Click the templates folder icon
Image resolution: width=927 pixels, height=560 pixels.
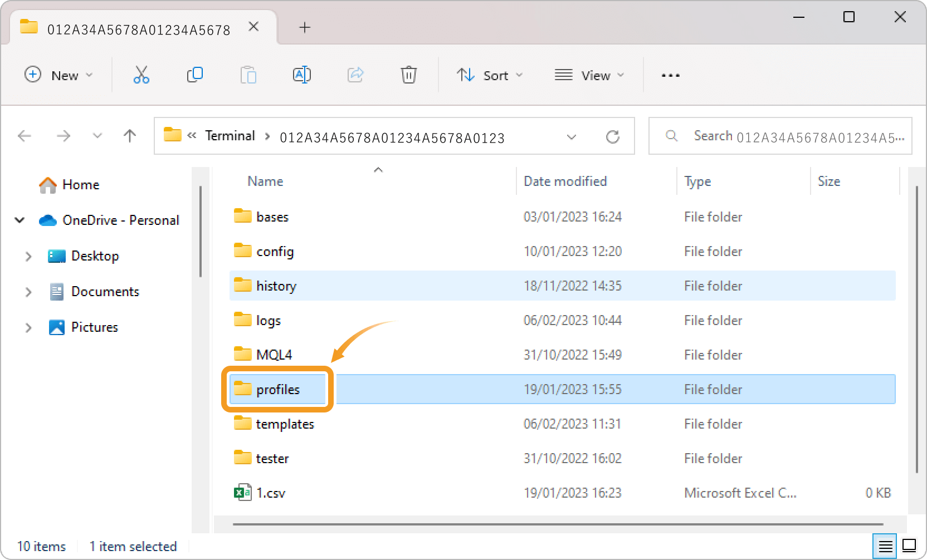tap(242, 423)
